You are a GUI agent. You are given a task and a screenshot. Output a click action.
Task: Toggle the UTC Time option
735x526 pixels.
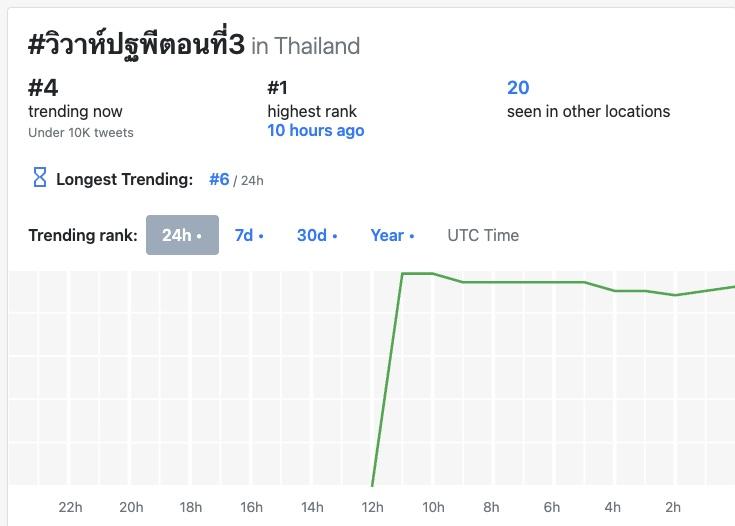(x=483, y=236)
